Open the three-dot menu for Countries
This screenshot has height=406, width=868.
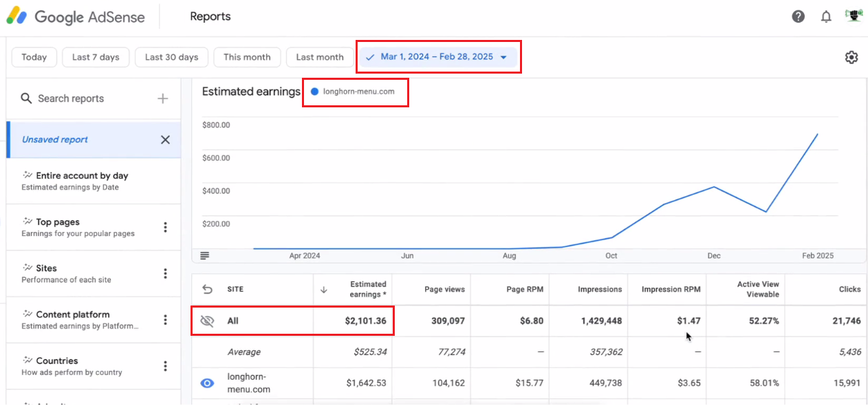tap(165, 365)
